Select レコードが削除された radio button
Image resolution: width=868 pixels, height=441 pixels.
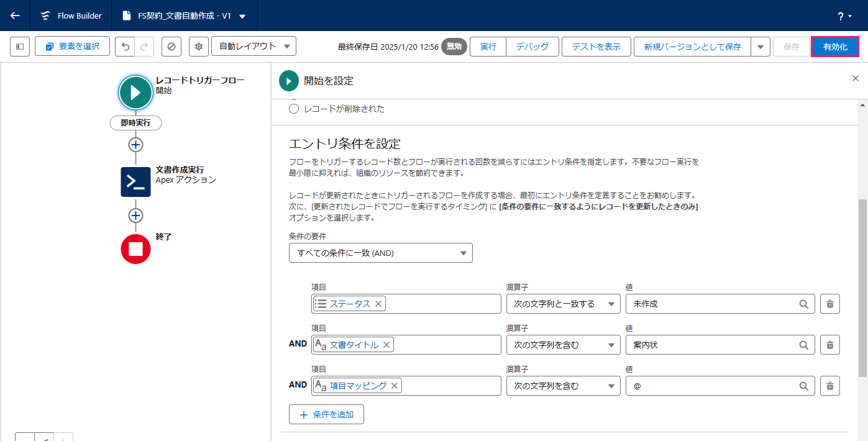click(295, 109)
